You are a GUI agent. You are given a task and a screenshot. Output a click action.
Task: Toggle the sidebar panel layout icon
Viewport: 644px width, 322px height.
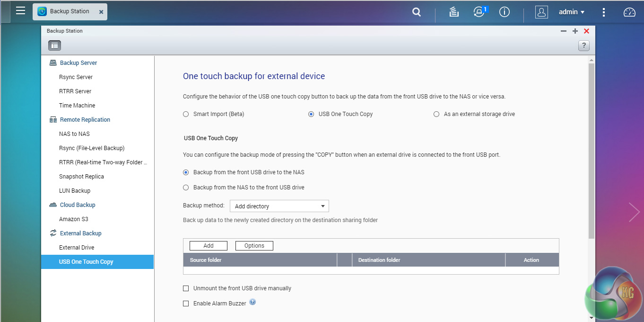tap(55, 45)
